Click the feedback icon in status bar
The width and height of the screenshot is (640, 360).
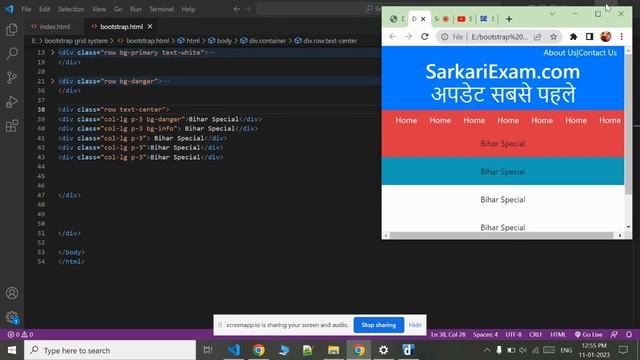(x=614, y=334)
